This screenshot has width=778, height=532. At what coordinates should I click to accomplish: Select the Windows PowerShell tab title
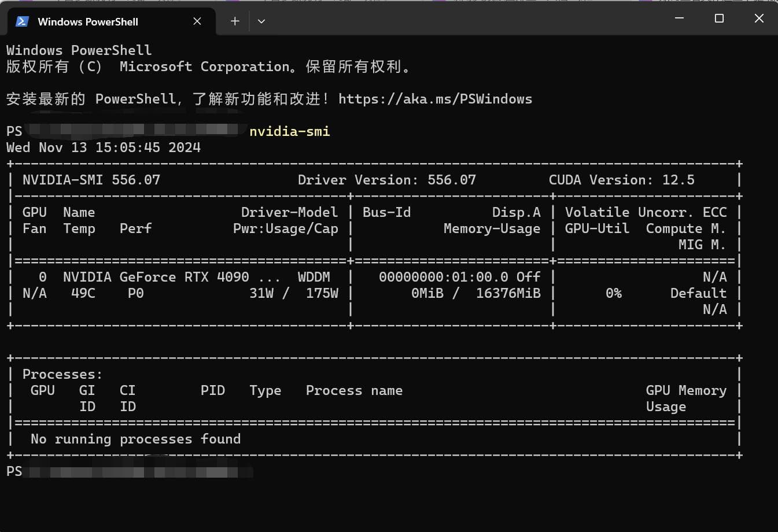pos(88,22)
